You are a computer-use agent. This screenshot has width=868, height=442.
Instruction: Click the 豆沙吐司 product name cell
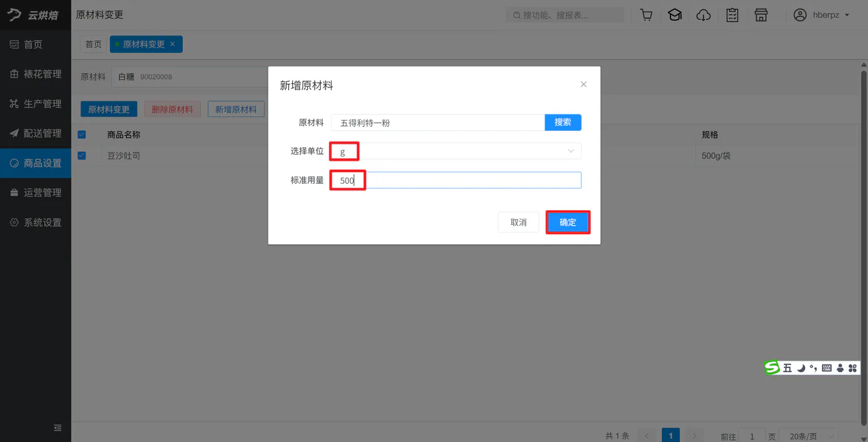[x=124, y=156]
